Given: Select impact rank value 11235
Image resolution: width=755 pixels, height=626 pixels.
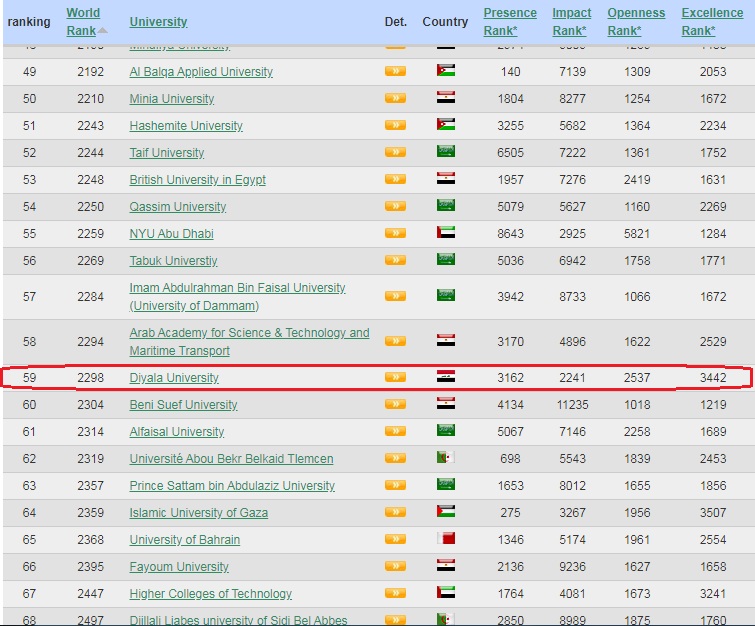Looking at the screenshot, I should (x=573, y=404).
